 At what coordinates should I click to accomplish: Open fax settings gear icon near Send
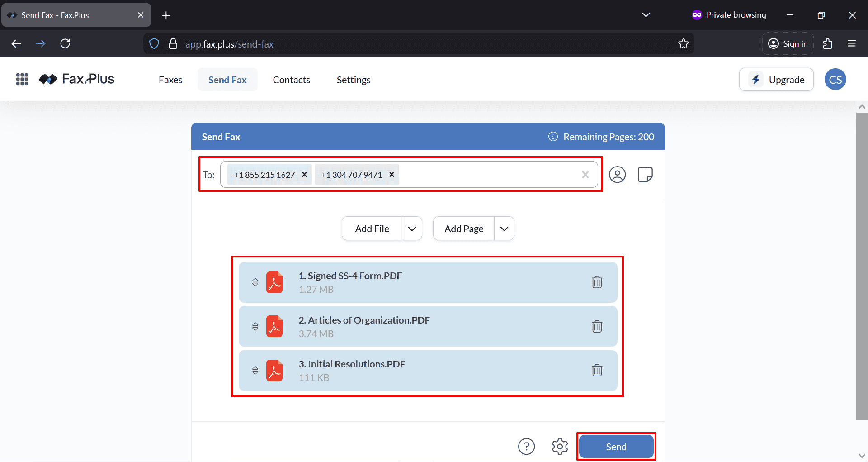560,447
